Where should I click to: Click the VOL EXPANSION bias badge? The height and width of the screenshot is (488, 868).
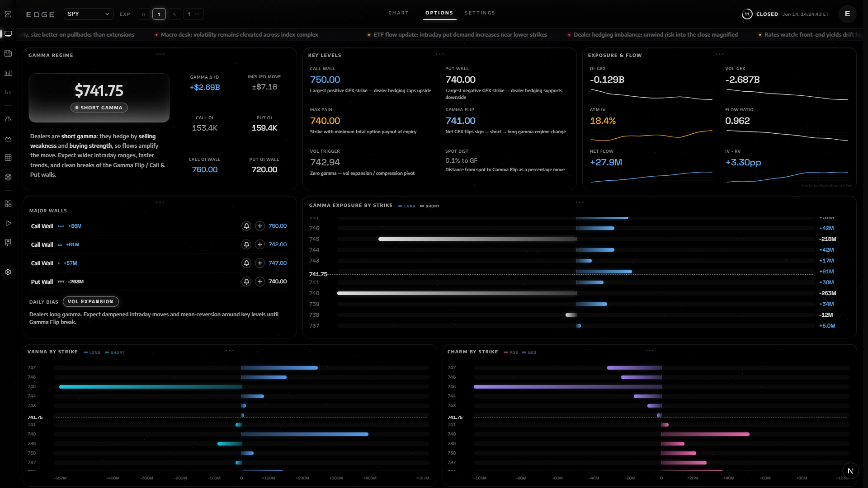pos(90,302)
